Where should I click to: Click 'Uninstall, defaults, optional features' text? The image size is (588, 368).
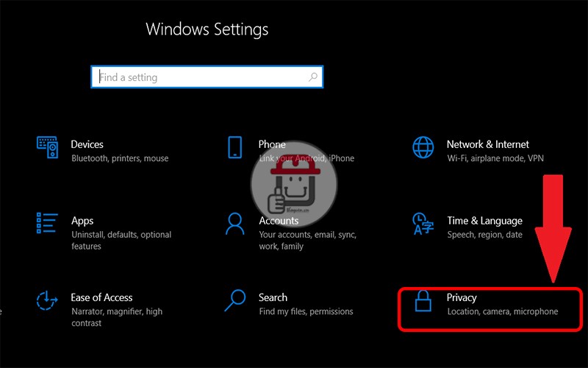121,241
